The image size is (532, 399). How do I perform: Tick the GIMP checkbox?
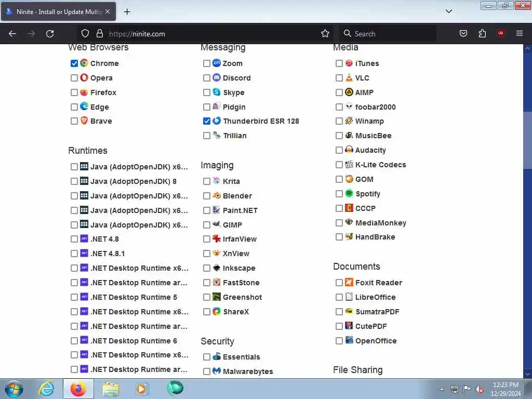(206, 225)
